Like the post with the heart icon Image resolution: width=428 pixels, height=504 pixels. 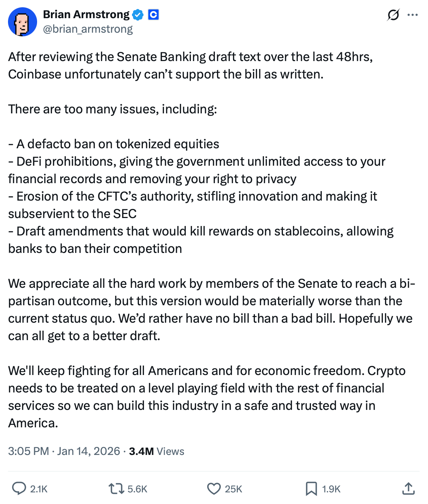[214, 489]
